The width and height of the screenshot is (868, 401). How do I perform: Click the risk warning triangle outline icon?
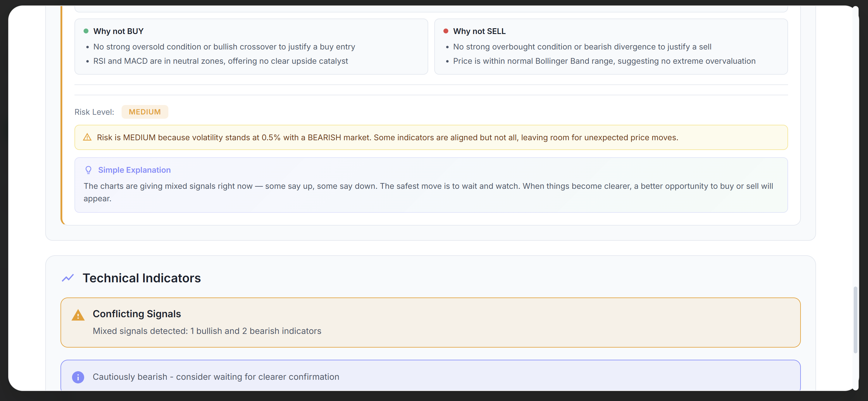(87, 138)
